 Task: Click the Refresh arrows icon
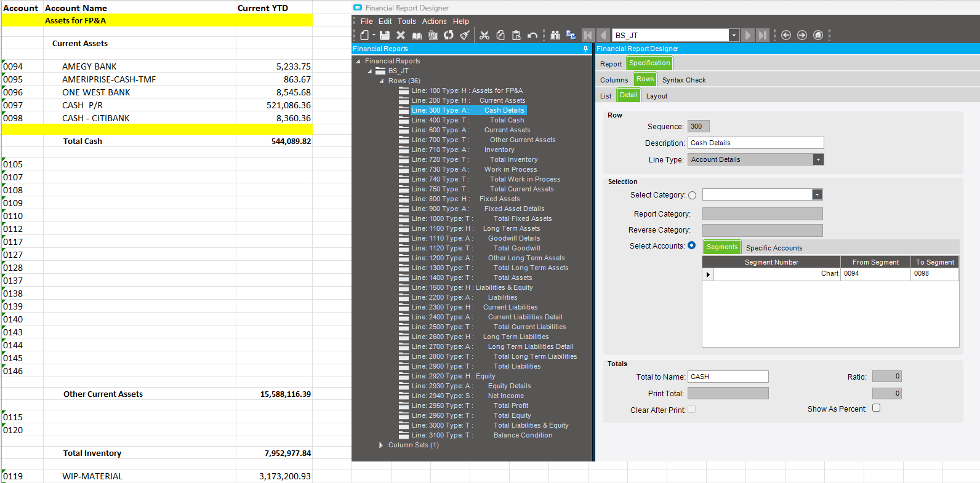coord(449,35)
